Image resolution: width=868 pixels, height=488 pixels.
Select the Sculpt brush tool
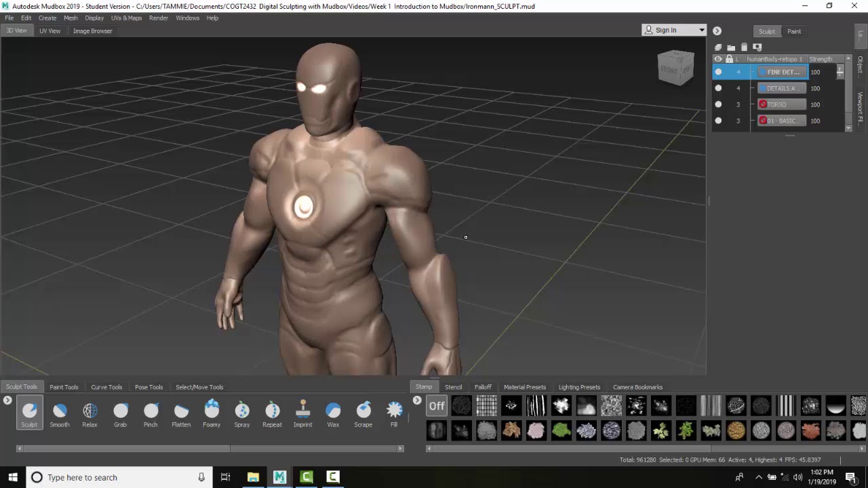(x=29, y=413)
